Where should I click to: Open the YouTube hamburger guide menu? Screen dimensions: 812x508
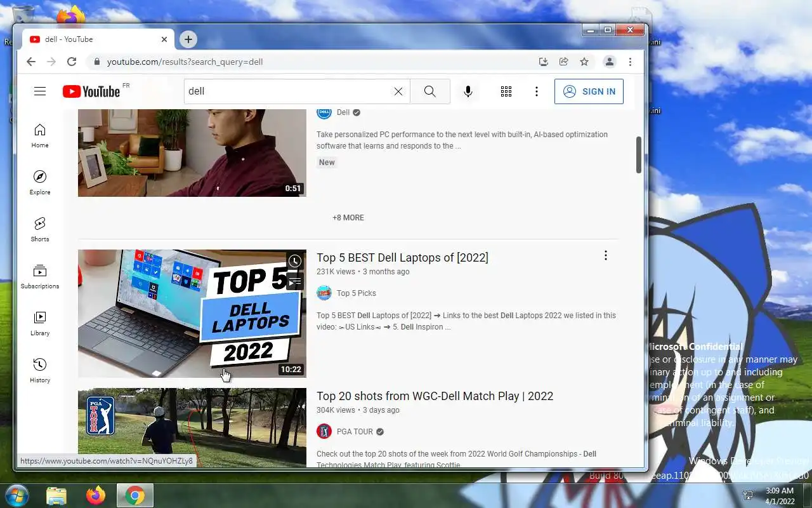pos(40,91)
